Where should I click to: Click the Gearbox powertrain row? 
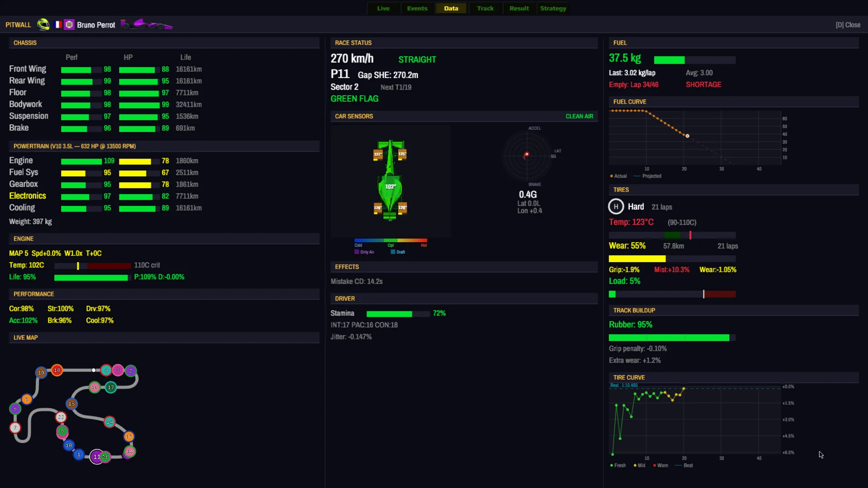click(104, 184)
